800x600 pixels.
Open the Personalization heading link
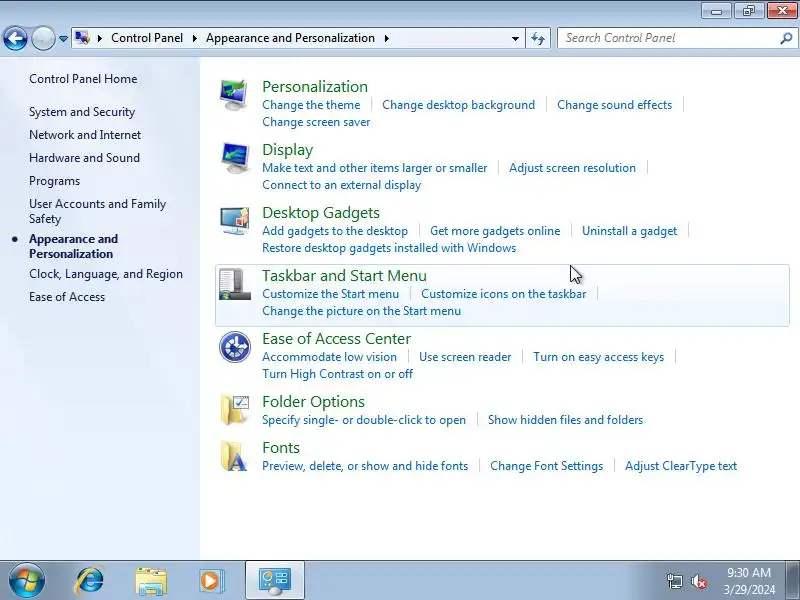(x=315, y=87)
